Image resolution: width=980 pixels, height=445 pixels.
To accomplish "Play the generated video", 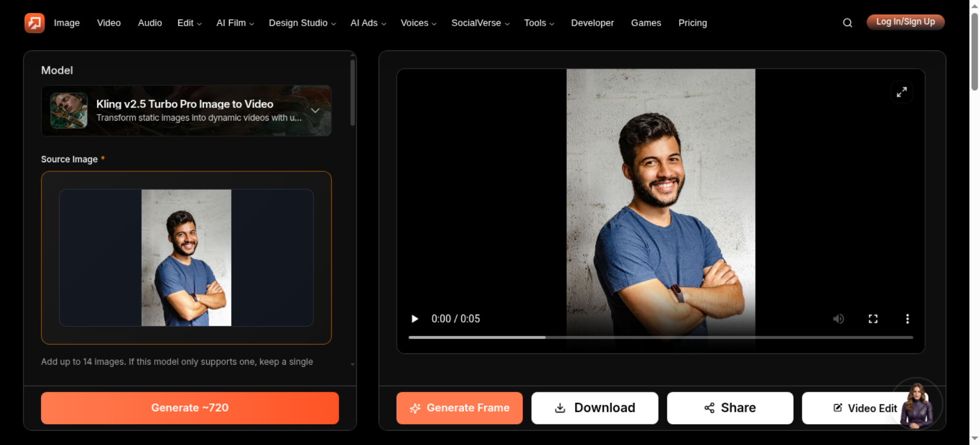I will pos(415,319).
